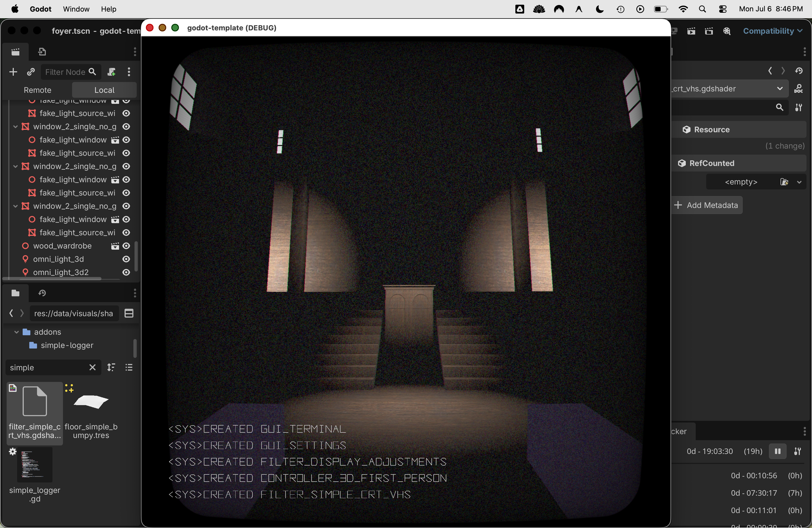Go to next FileSystem folder
Image resolution: width=812 pixels, height=528 pixels.
(22, 313)
